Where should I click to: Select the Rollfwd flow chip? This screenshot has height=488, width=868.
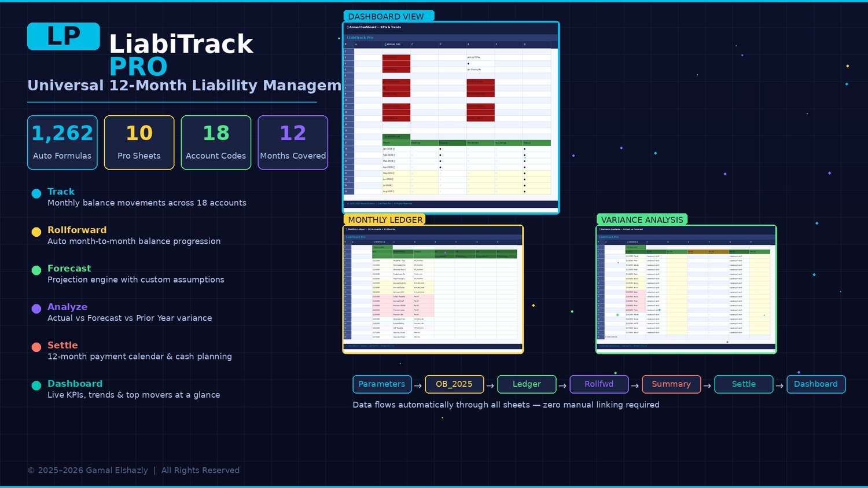tap(599, 384)
